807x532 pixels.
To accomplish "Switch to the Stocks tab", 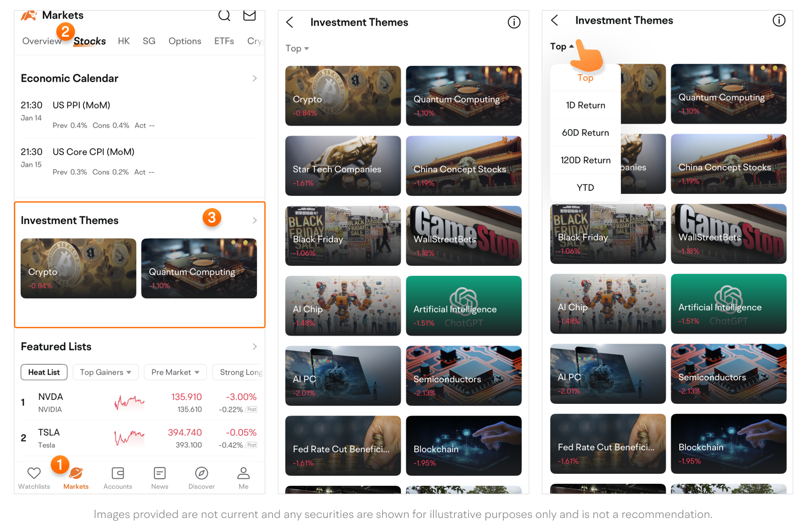I will 89,41.
